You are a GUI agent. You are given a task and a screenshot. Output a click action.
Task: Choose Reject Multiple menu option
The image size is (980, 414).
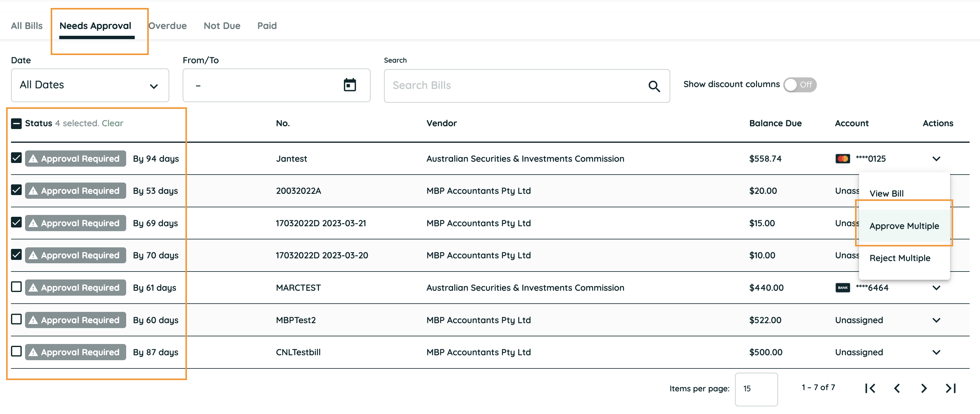pyautogui.click(x=899, y=258)
